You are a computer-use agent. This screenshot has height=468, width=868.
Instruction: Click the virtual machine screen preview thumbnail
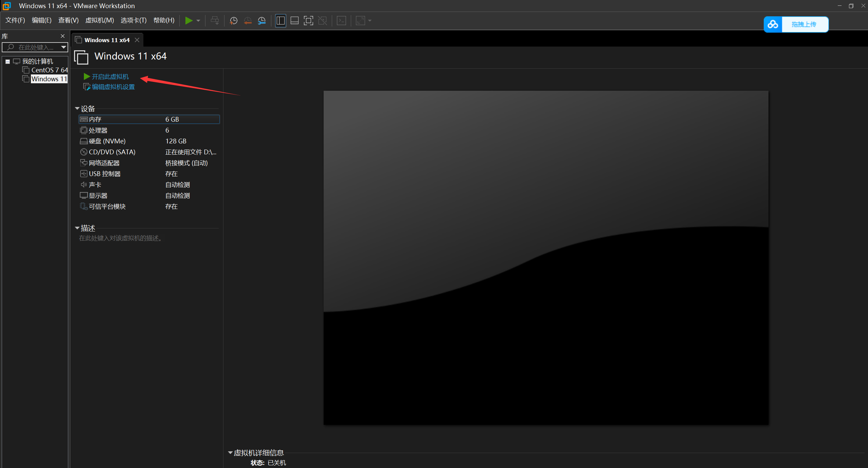546,258
